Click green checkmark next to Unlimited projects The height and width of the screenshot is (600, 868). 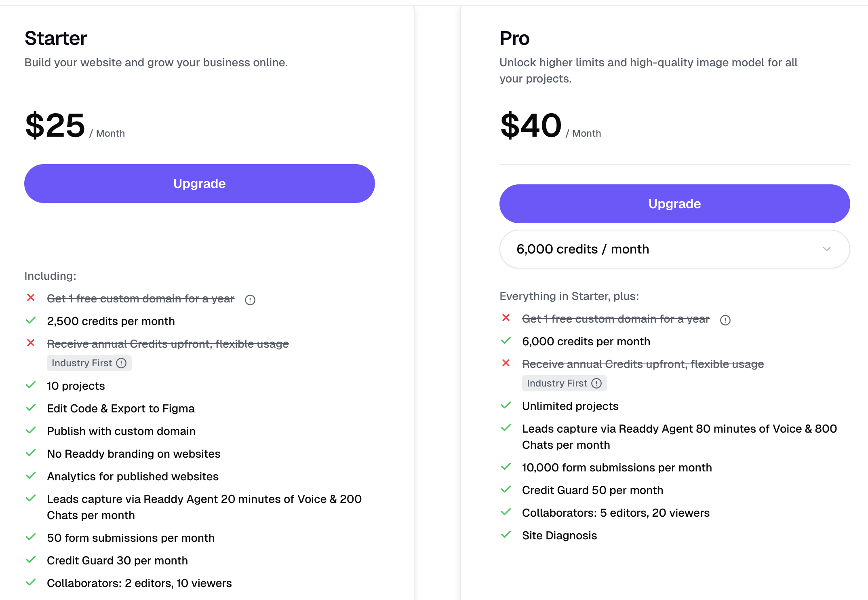(x=506, y=406)
